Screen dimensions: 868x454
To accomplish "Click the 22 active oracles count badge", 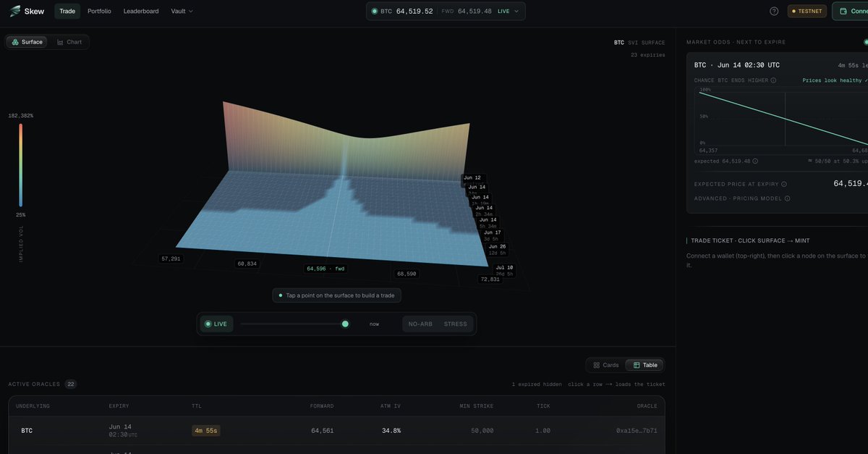I will point(71,384).
